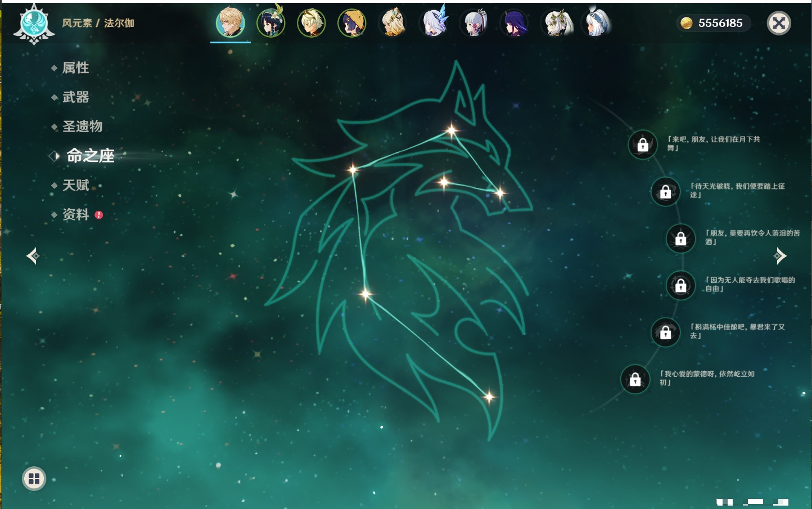Click the Anemo element emblem icon

point(34,24)
